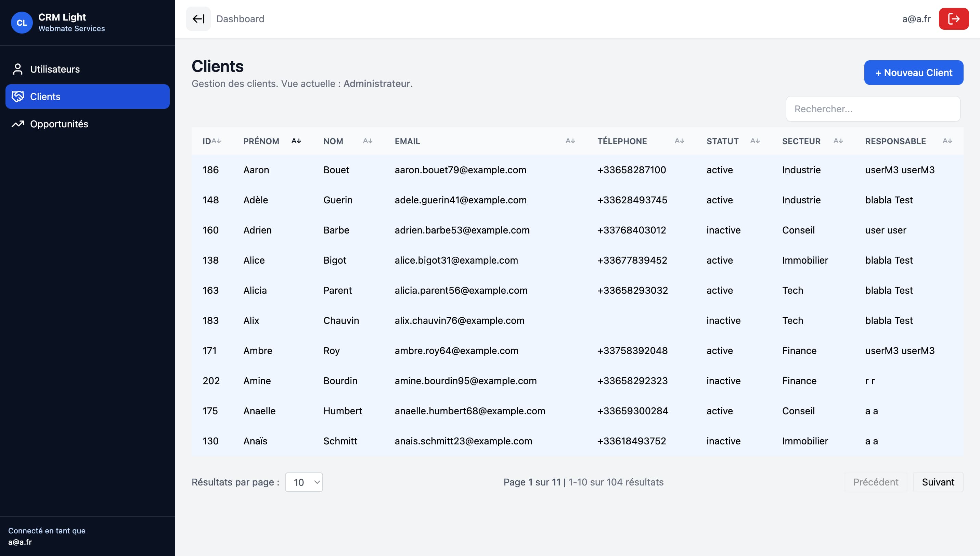Viewport: 980px width, 556px height.
Task: Select the trending chart icon for Opportunités
Action: point(17,124)
